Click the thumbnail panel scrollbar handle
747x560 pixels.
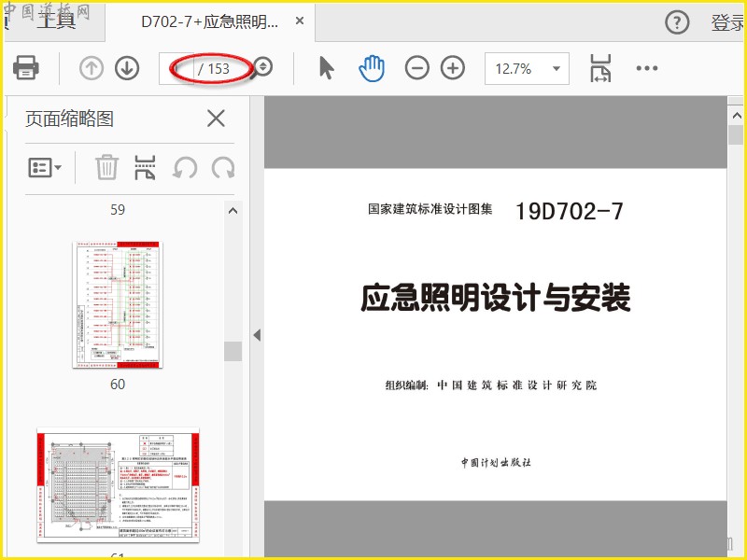point(233,351)
